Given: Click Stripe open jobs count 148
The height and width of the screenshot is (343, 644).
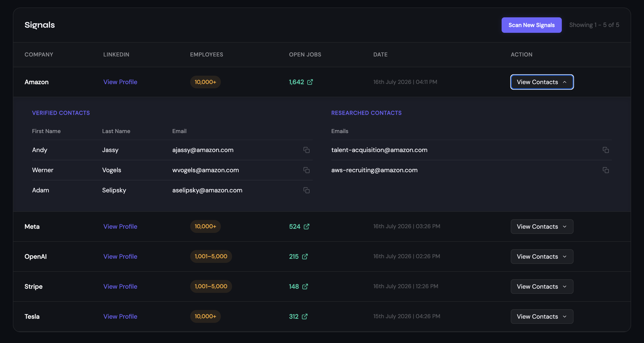Looking at the screenshot, I should (294, 287).
